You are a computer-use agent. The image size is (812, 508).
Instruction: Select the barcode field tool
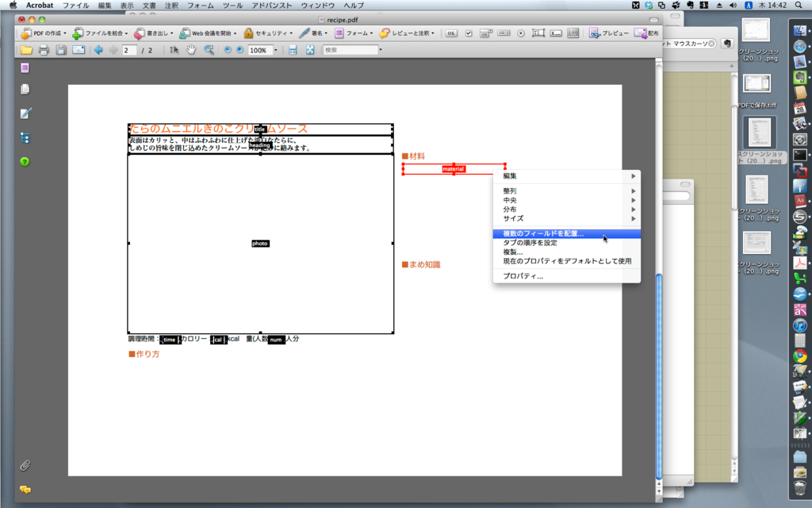tap(573, 33)
